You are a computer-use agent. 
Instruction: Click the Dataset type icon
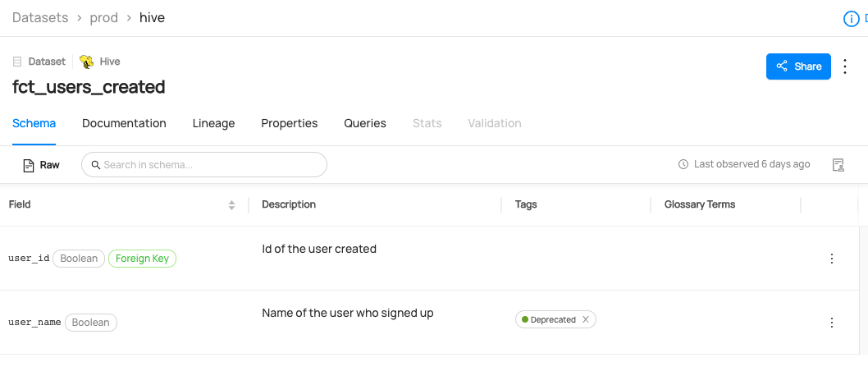(17, 62)
